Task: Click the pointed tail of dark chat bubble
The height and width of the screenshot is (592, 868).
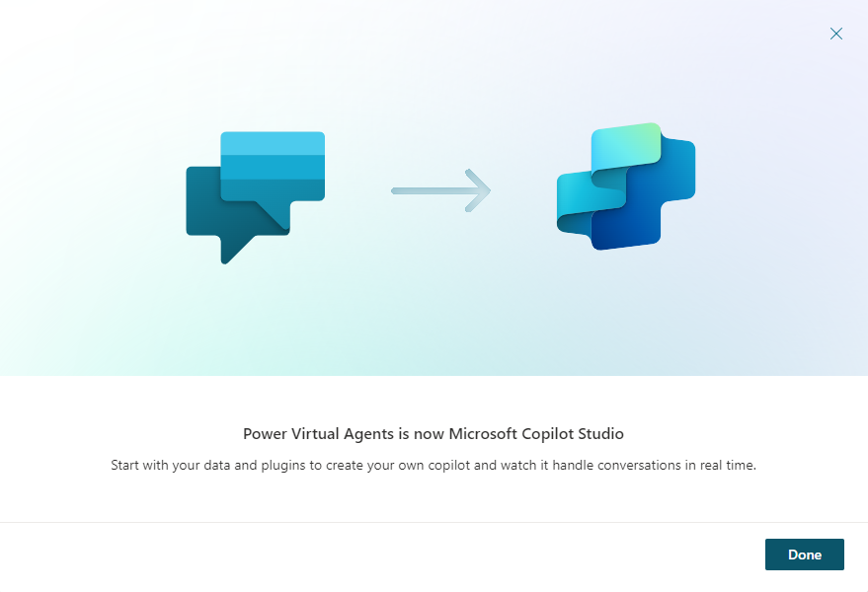Action: [x=234, y=250]
